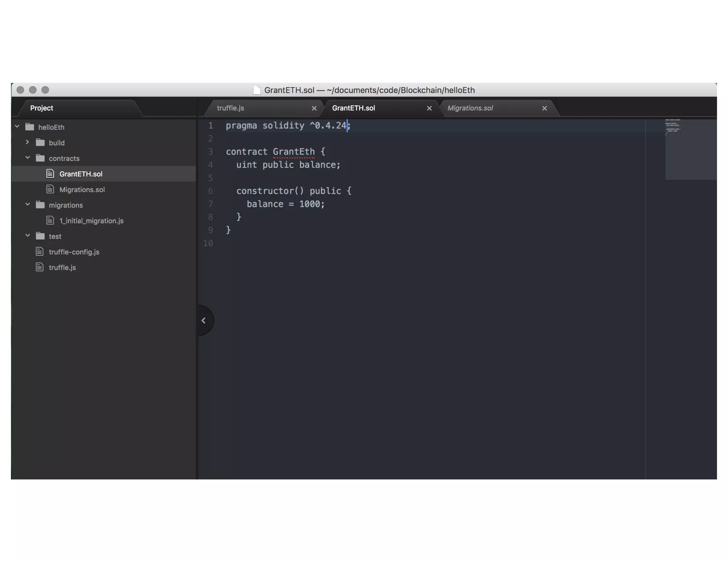Select the Project panel tab
Image resolution: width=728 pixels, height=562 pixels.
click(x=42, y=108)
